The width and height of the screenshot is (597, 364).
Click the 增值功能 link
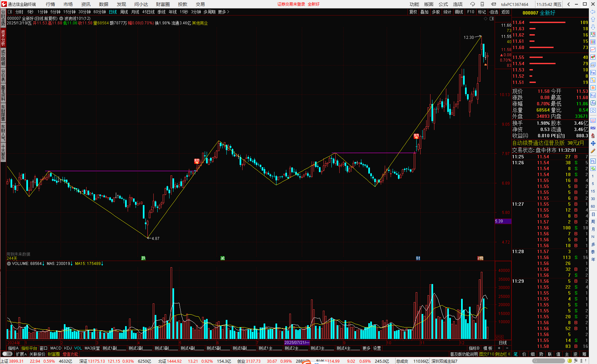click(x=70, y=354)
